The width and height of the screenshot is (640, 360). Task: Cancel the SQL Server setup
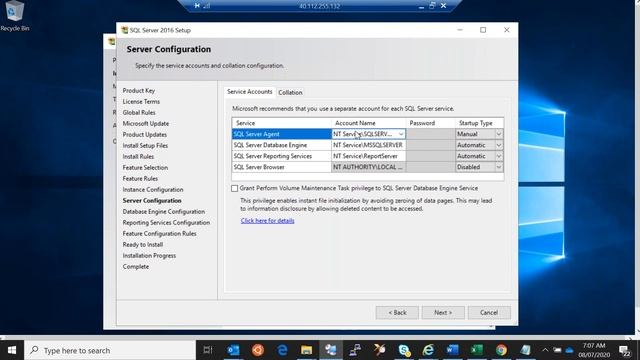tap(489, 313)
